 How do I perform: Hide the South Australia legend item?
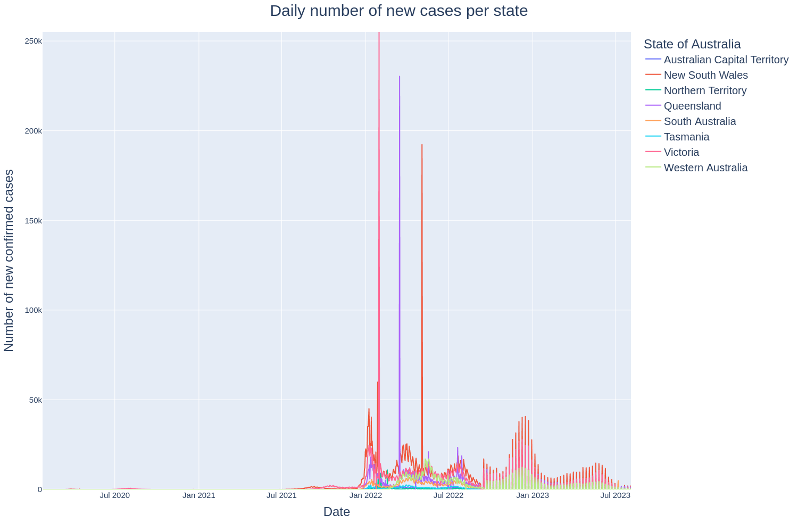(x=700, y=121)
